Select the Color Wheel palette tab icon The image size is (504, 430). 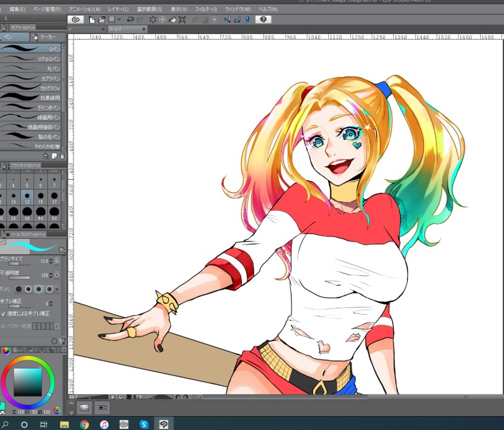tap(6, 351)
